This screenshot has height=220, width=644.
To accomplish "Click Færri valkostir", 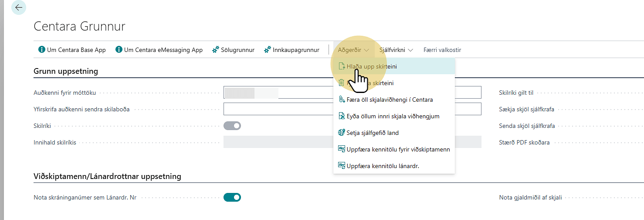I will coord(442,50).
